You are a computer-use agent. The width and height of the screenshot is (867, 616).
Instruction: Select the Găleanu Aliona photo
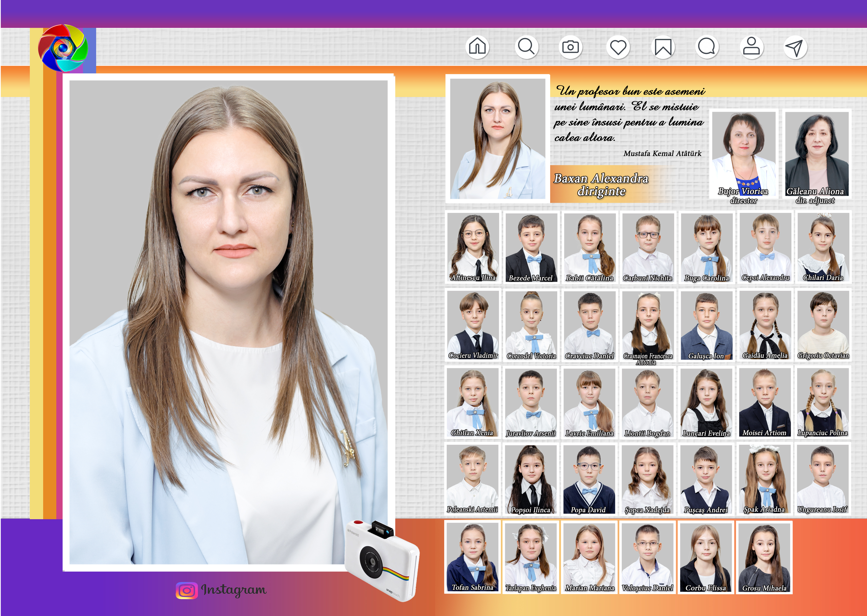pyautogui.click(x=817, y=153)
